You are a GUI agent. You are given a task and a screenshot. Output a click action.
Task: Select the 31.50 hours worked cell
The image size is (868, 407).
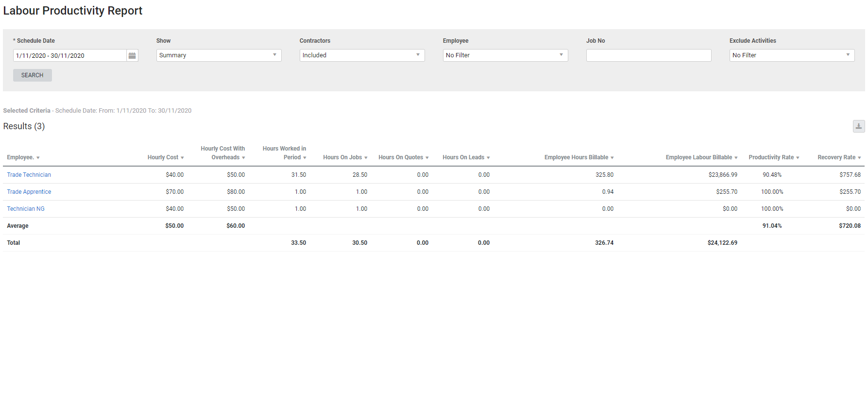tap(299, 175)
